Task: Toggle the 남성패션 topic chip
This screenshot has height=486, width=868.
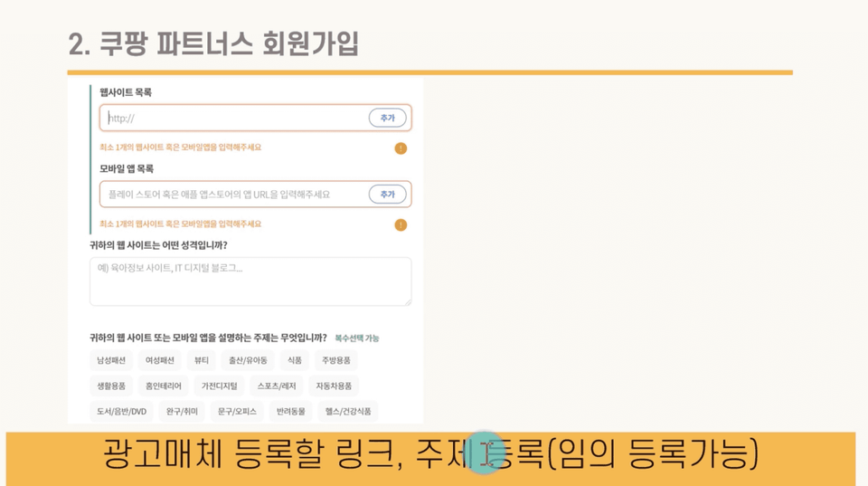Action: tap(111, 360)
